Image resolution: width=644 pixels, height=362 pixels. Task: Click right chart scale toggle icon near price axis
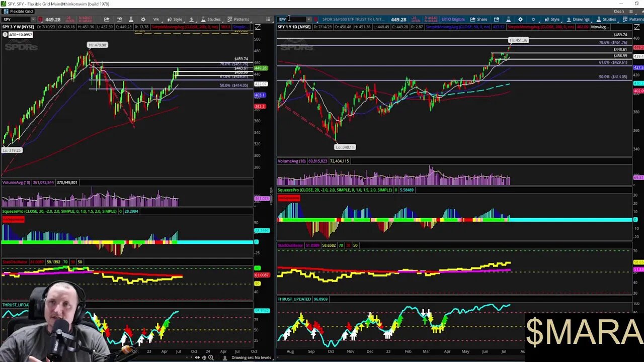(636, 27)
